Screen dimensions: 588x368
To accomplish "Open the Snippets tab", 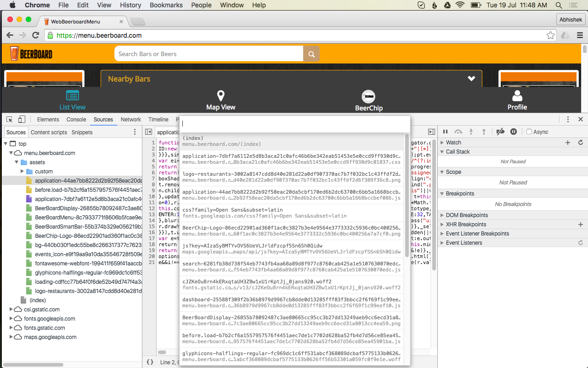I will 82,132.
